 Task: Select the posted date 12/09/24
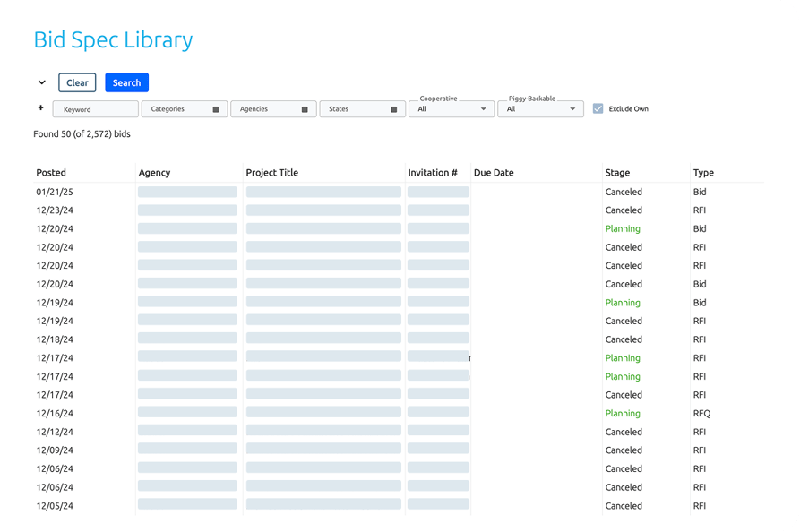tap(55, 450)
